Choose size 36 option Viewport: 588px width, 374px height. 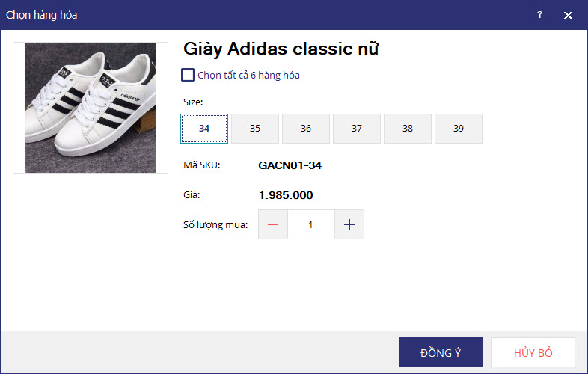pyautogui.click(x=306, y=129)
